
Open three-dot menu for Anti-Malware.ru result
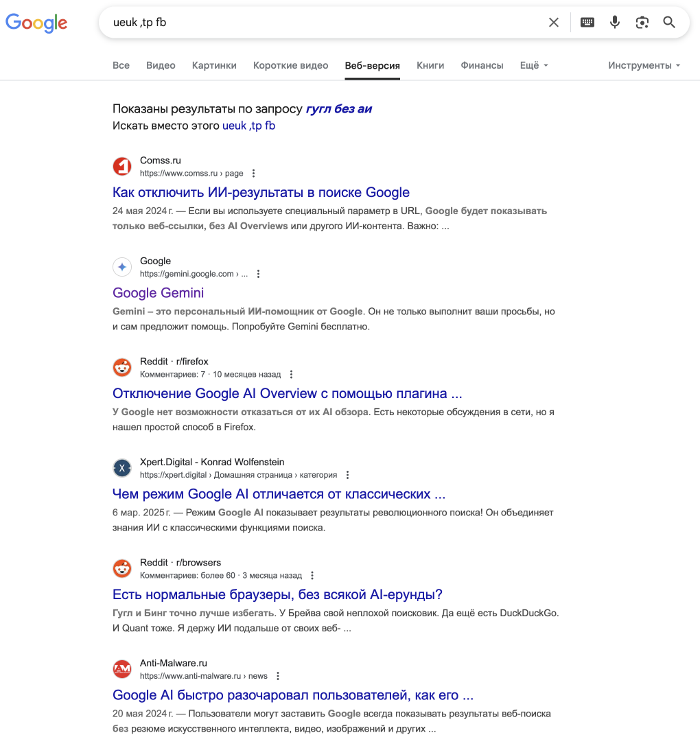(x=278, y=676)
